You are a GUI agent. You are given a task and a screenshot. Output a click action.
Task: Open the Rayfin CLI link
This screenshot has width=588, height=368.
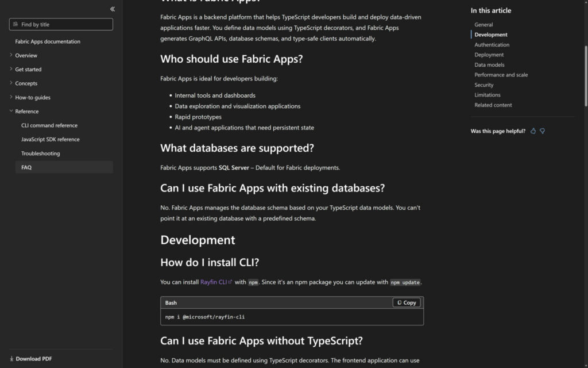214,282
